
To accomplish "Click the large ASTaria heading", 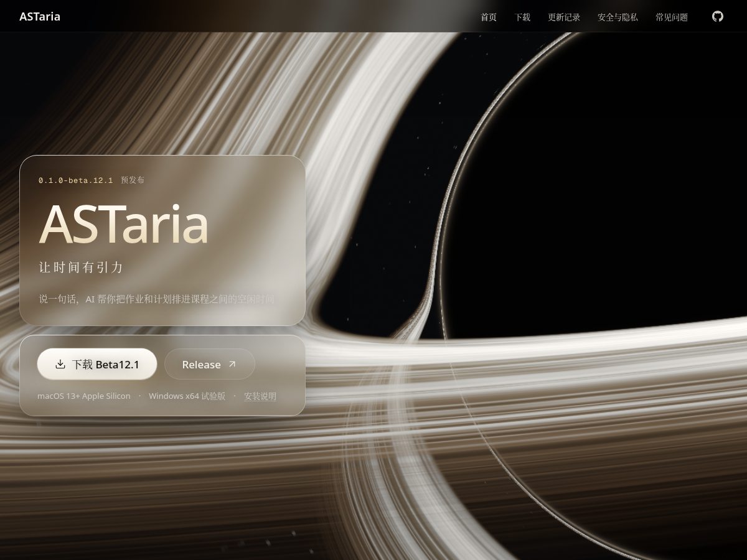I will (x=123, y=225).
